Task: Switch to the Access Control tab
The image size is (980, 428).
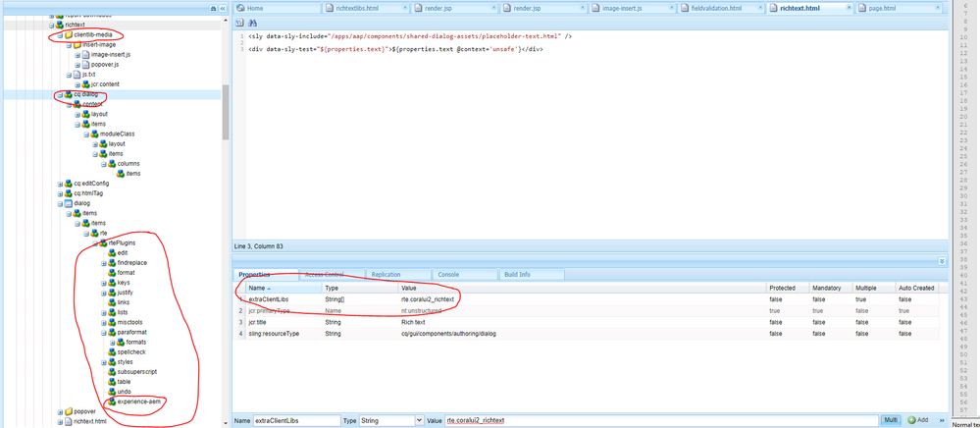Action: pyautogui.click(x=324, y=275)
